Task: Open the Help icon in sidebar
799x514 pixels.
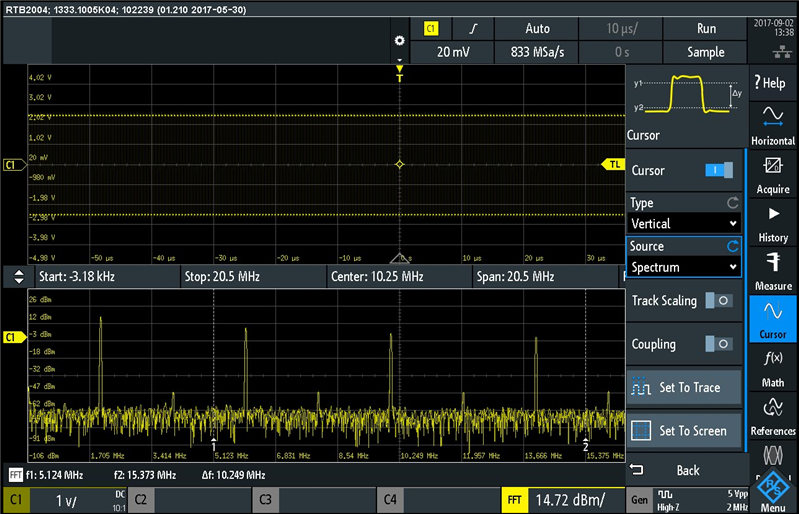Action: (773, 83)
